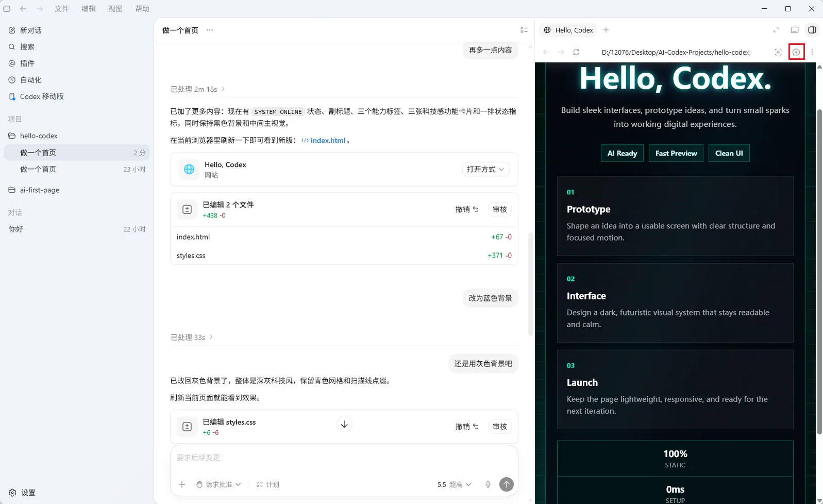
Task: Click the 改为蓝色背景 user message
Action: (x=491, y=298)
